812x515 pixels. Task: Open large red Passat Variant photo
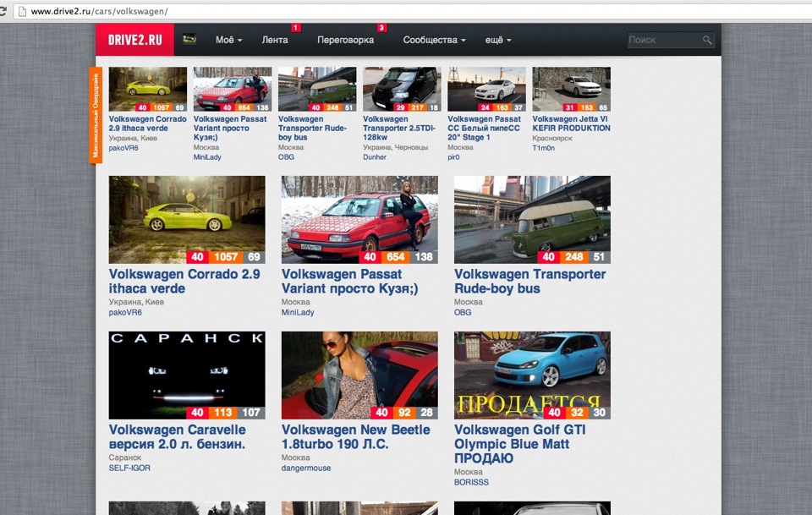pyautogui.click(x=359, y=220)
